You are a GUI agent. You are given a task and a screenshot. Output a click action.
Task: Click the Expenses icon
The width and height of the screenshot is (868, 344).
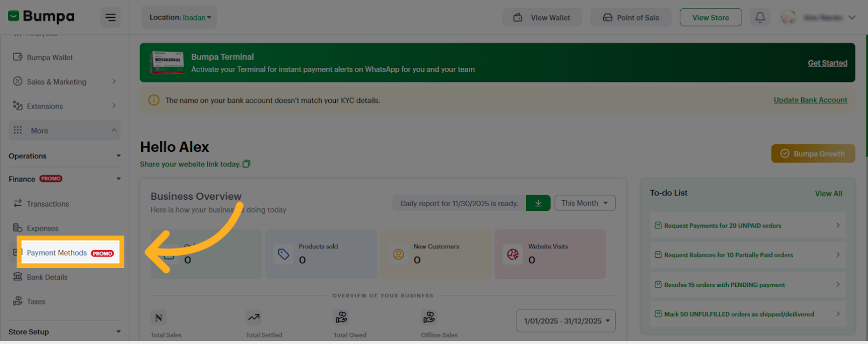coord(18,228)
